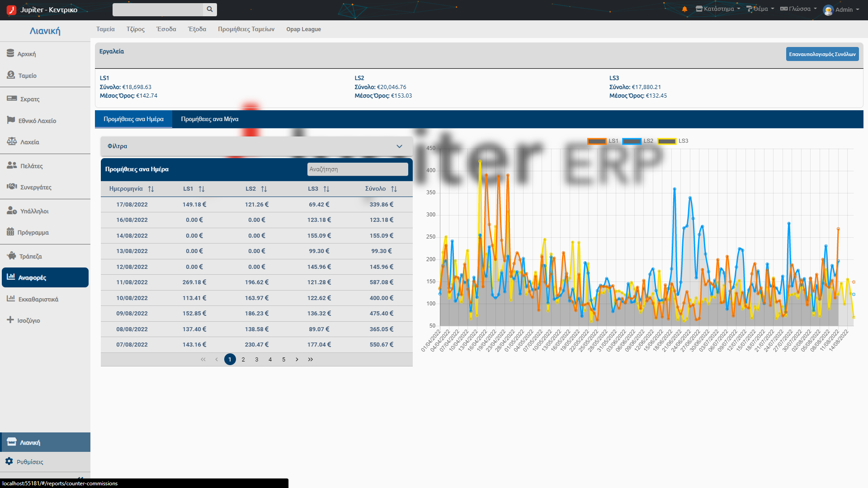Open Πρόγραμμα calendar item

pyautogui.click(x=45, y=232)
